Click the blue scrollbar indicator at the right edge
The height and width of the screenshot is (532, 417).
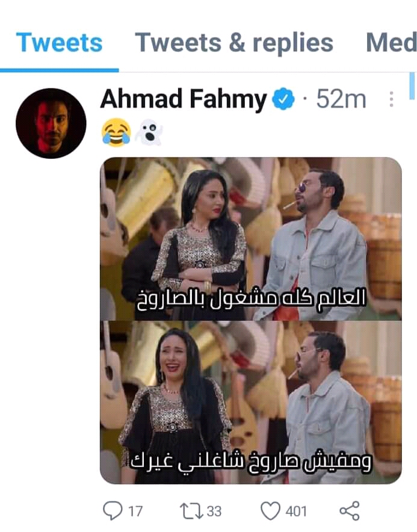tap(412, 85)
